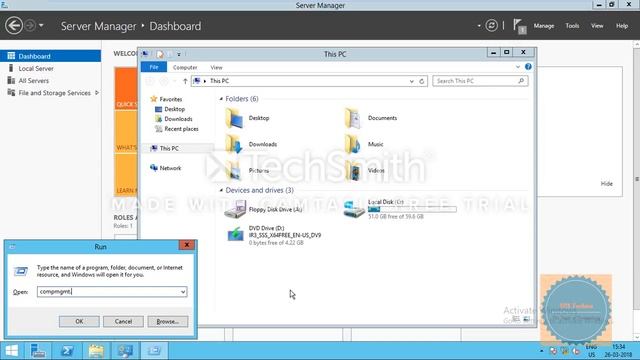This screenshot has width=640, height=360.
Task: Collapse the Devices and drives group
Action: point(221,190)
